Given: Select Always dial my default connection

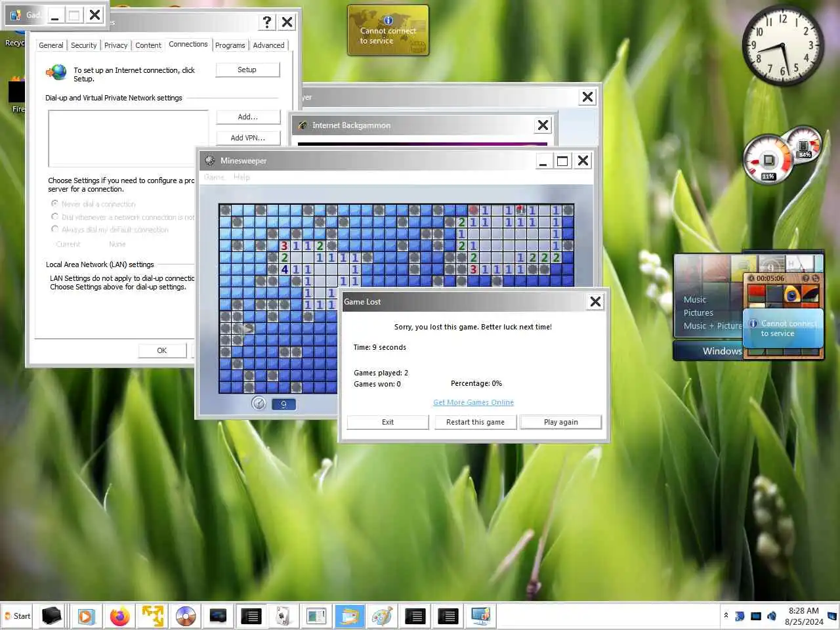Looking at the screenshot, I should click(110, 230).
